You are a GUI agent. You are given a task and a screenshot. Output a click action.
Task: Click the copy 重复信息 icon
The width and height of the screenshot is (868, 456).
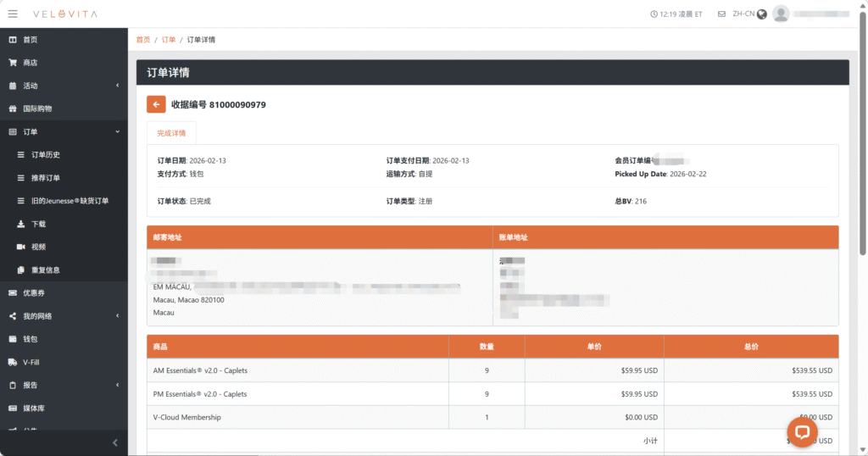point(20,270)
